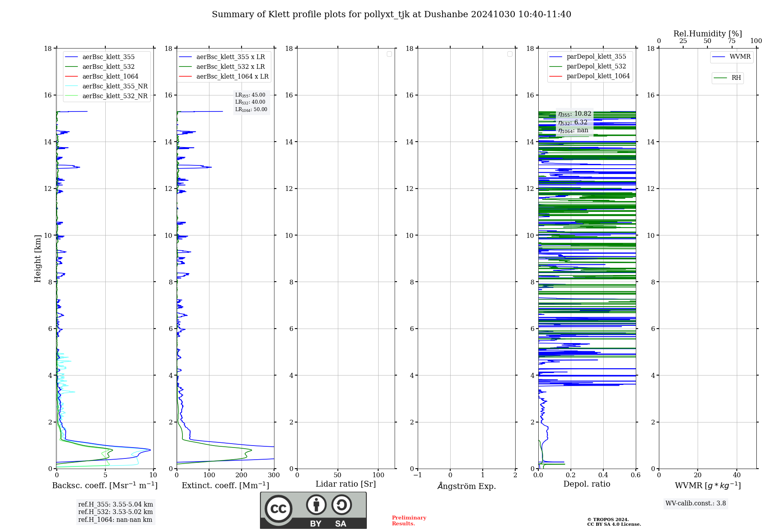Click the Rel.Humidity [%] top axis label
This screenshot has height=532, width=783.
[x=708, y=34]
